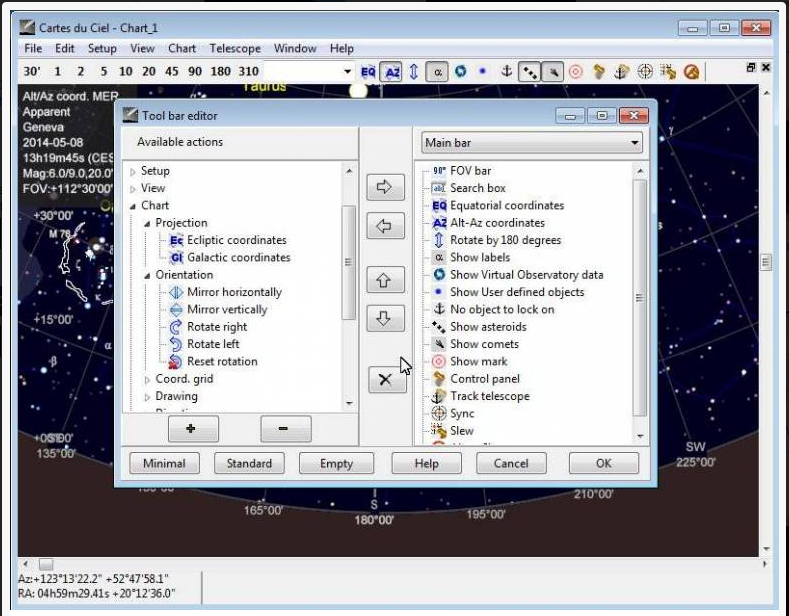Click the Standard preset button

(249, 464)
